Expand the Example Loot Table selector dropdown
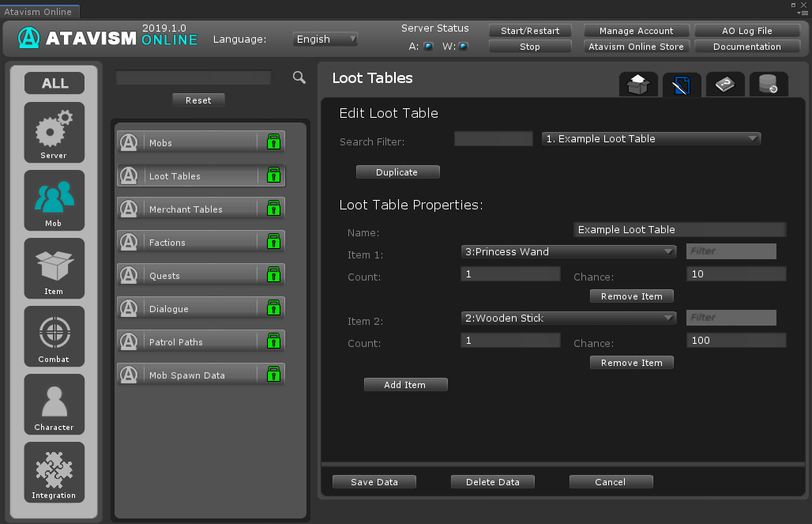The width and height of the screenshot is (812, 524). click(651, 138)
